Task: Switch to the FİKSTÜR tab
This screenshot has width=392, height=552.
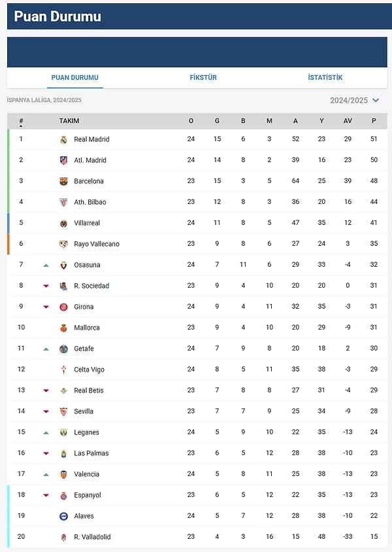Action: [203, 77]
